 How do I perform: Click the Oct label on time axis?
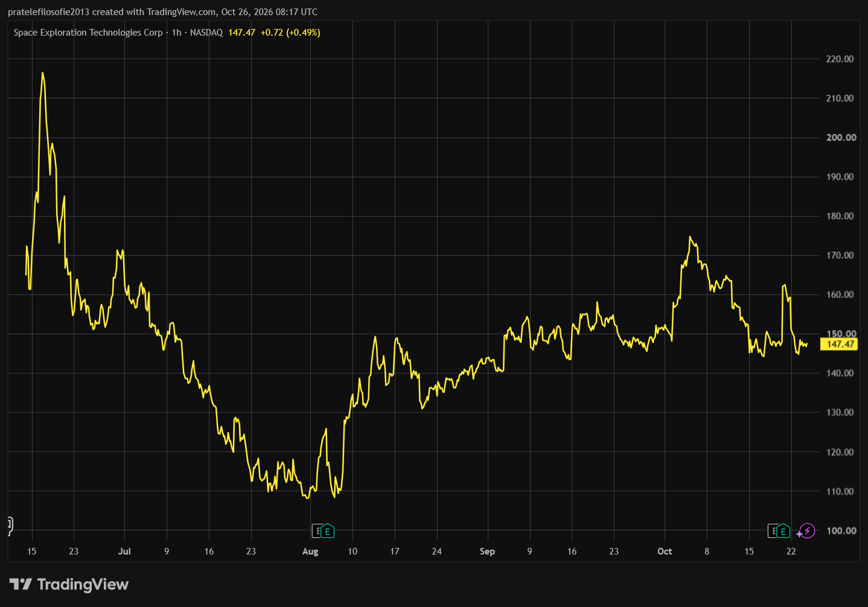665,551
